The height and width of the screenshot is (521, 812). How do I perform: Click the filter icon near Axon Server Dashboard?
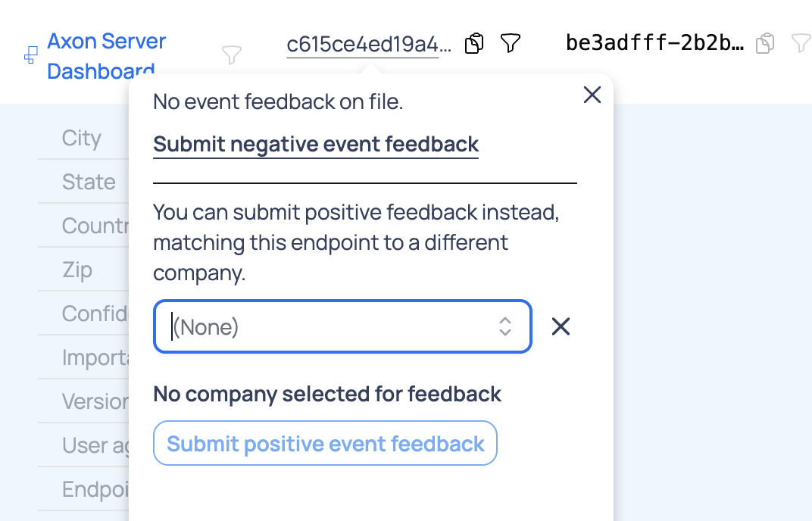click(232, 55)
